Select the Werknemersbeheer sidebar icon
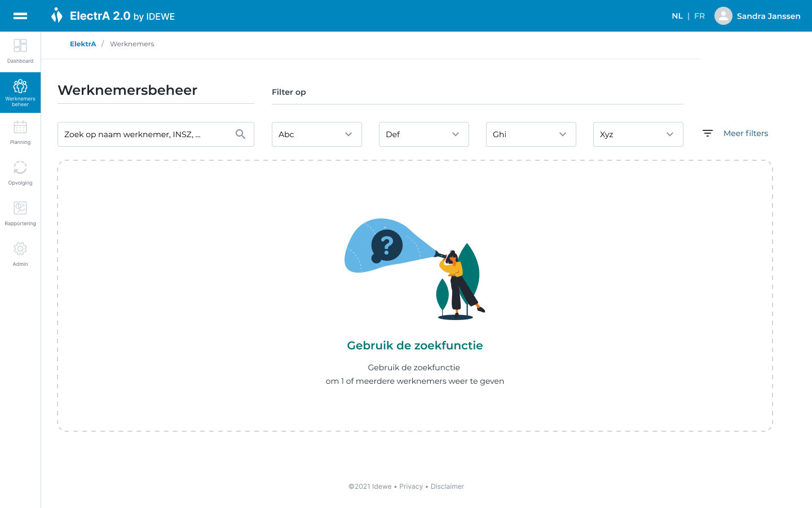The image size is (812, 508). (x=20, y=86)
